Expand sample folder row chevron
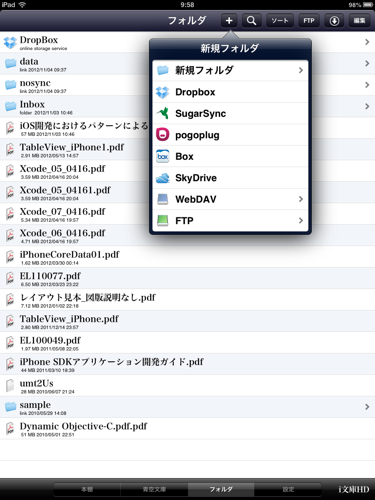Screen dimensions: 375x500 pyautogui.click(x=367, y=407)
